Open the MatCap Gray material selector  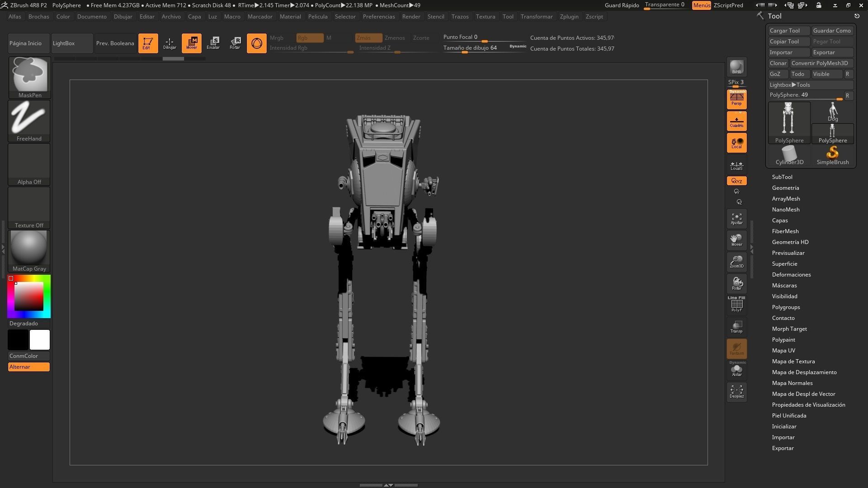click(29, 251)
